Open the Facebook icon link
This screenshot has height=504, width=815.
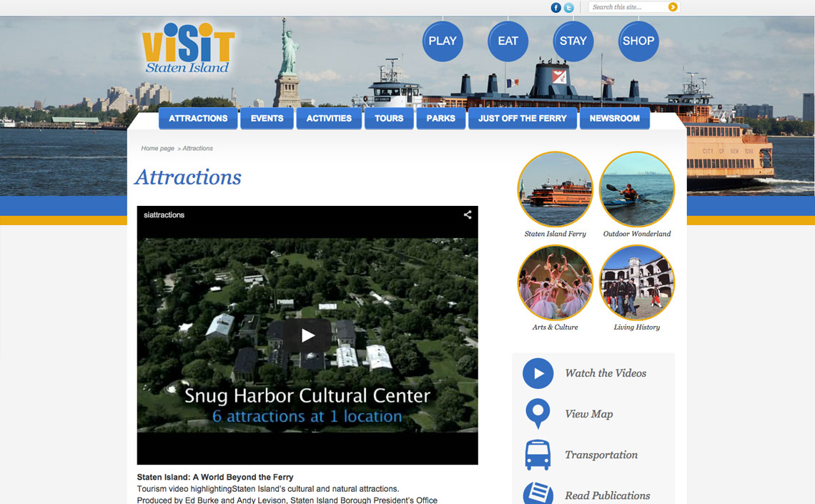[x=555, y=7]
